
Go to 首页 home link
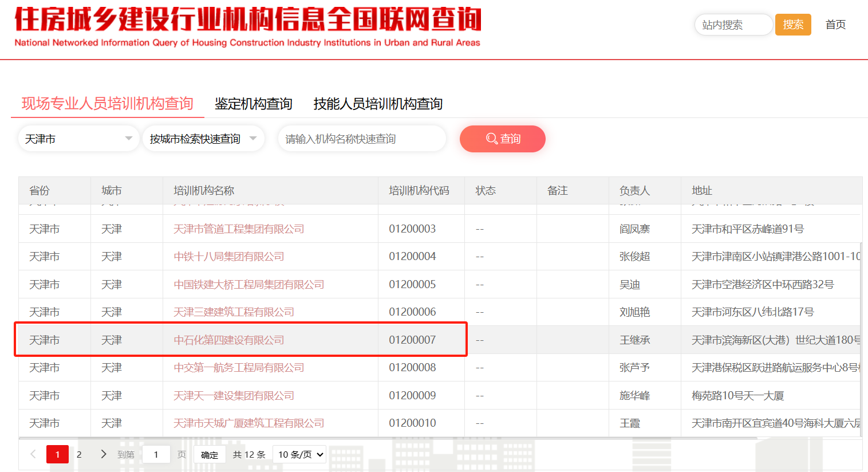835,25
